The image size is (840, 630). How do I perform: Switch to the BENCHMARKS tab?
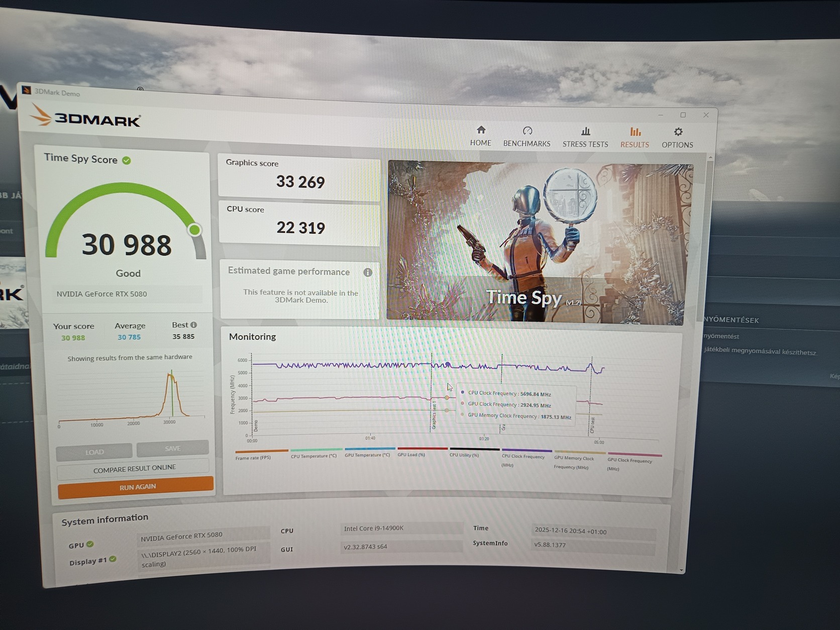527,137
